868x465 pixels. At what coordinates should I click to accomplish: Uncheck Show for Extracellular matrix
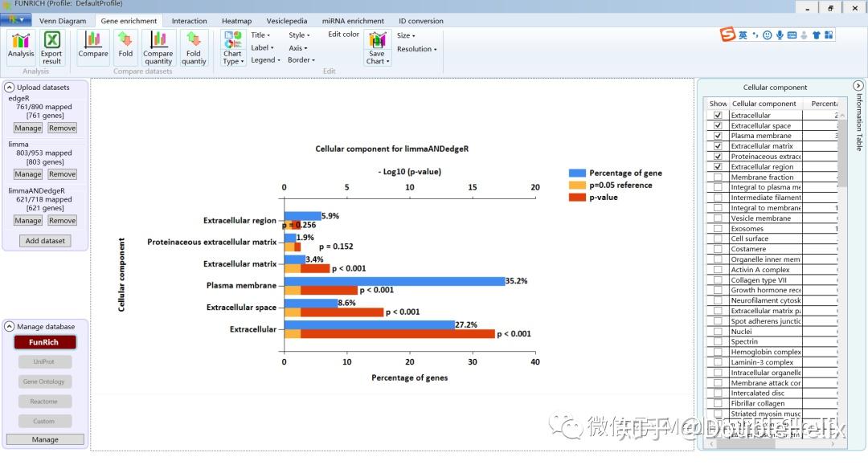[718, 146]
